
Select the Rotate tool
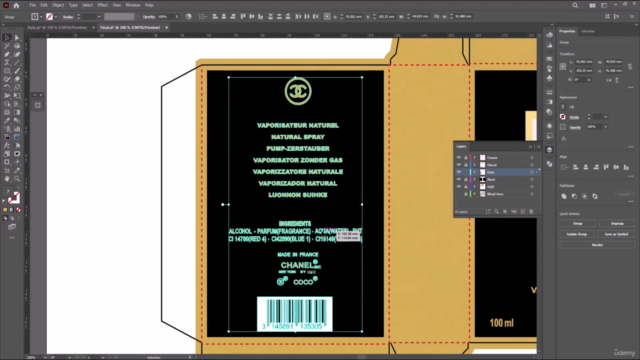point(7,87)
